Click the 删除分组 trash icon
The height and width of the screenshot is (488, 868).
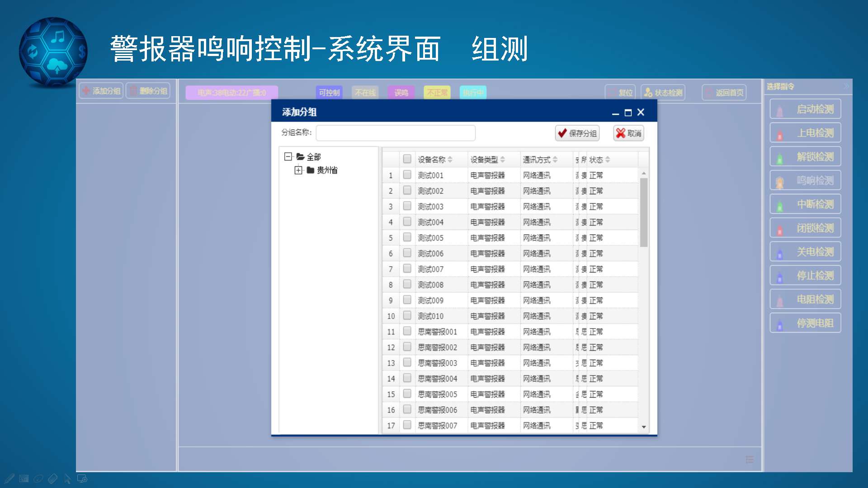[x=133, y=91]
